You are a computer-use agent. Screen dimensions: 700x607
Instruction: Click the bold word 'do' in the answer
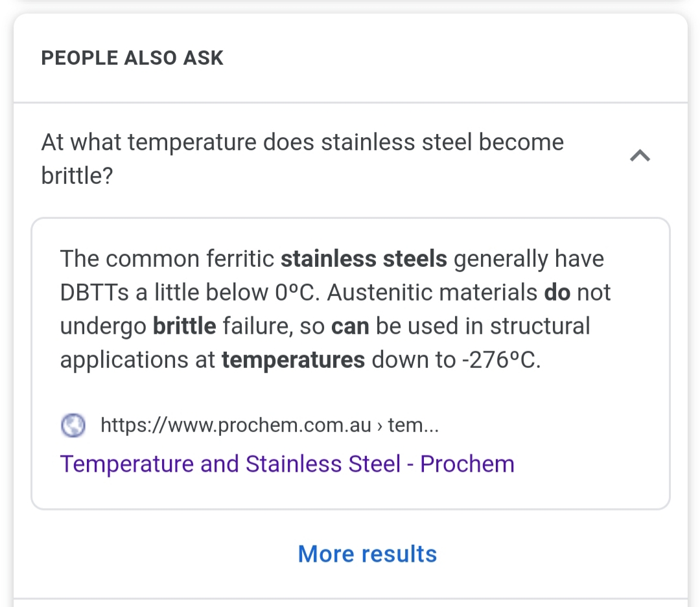(x=557, y=293)
